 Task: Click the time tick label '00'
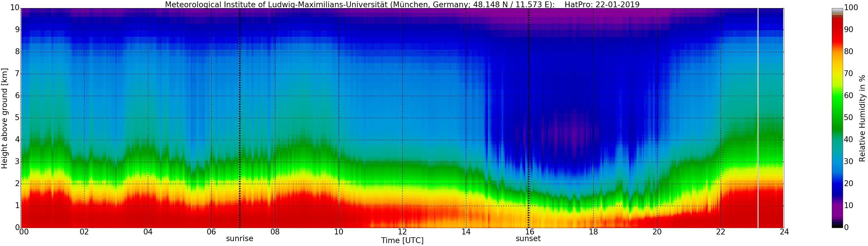(x=24, y=232)
